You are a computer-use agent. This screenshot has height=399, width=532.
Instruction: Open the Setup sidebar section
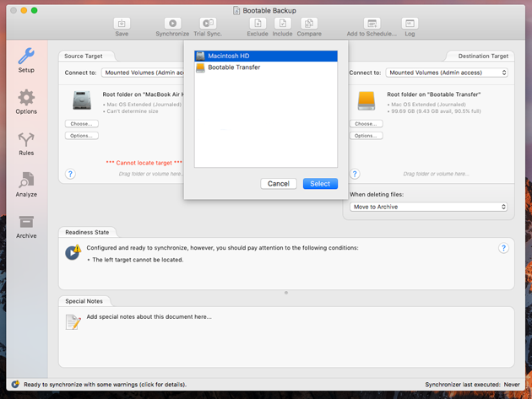[x=26, y=60]
